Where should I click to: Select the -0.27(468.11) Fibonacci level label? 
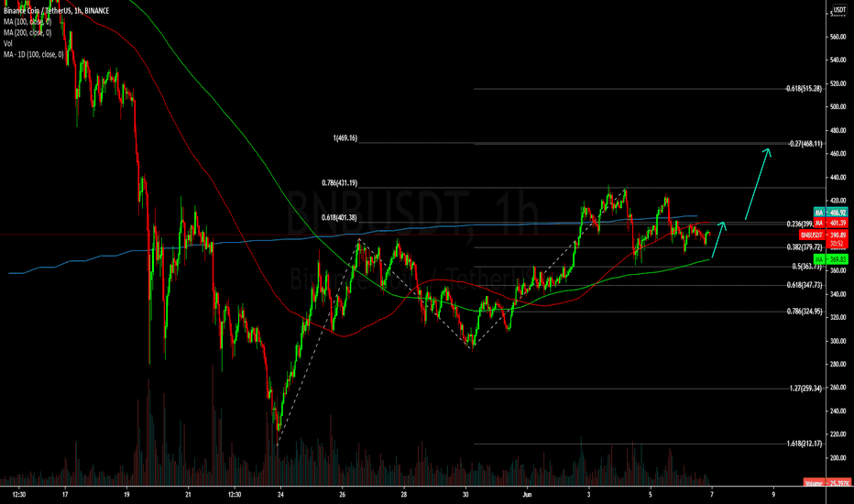(x=805, y=144)
